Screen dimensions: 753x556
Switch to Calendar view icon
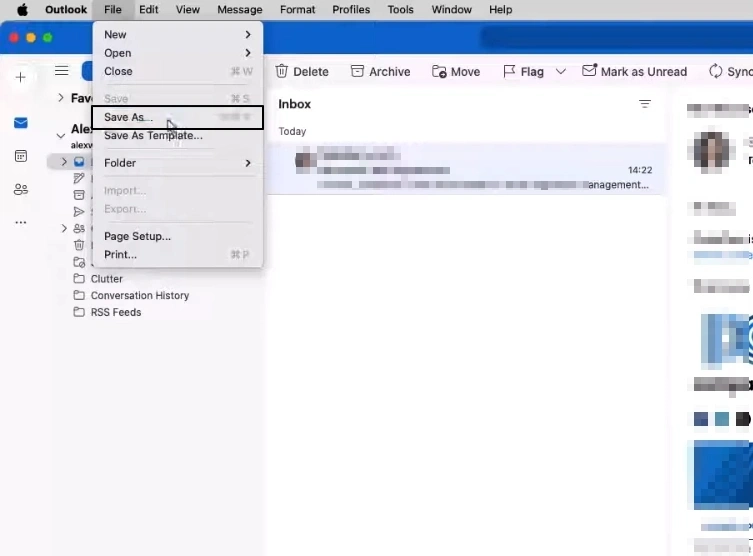pos(21,156)
